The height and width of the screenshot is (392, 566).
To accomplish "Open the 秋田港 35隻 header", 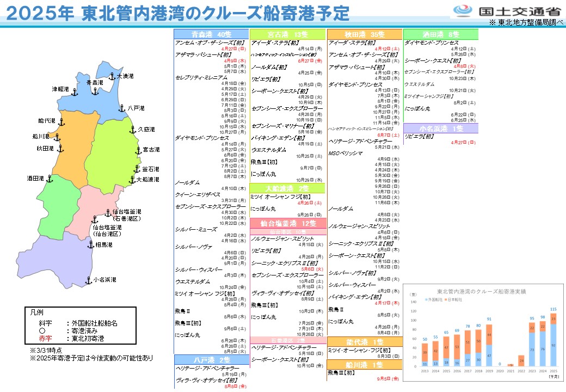I will [365, 34].
